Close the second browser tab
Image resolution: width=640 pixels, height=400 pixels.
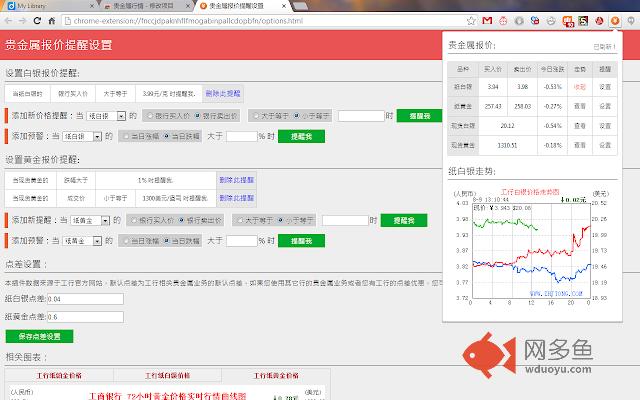(188, 6)
